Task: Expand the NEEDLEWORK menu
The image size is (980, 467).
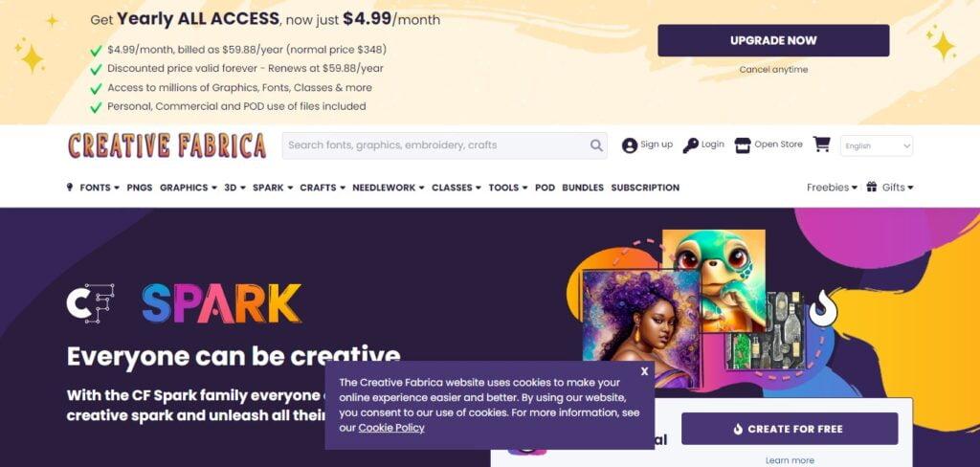Action: tap(389, 188)
